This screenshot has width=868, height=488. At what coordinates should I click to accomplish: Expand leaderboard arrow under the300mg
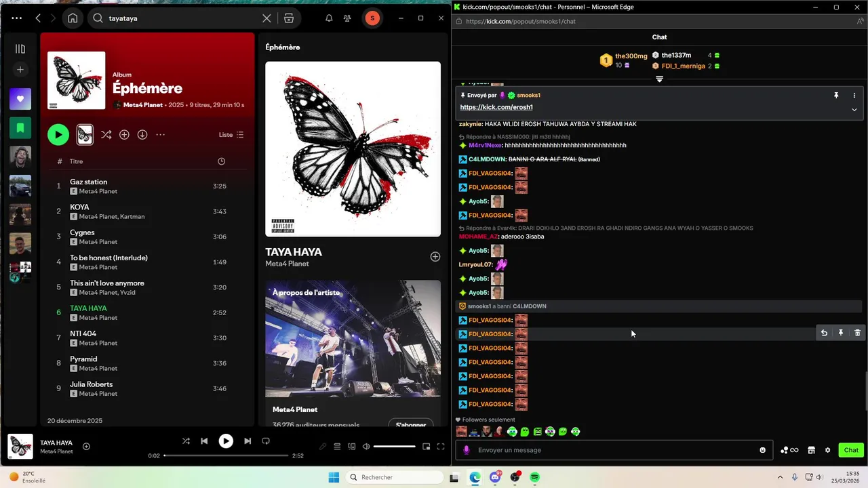click(659, 79)
